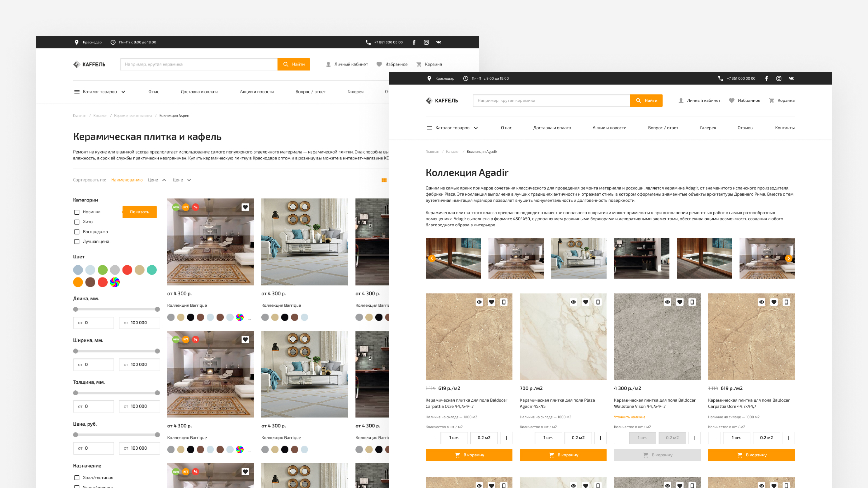This screenshot has height=488, width=868.
Task: Open Акции и новости in front page menu
Action: 609,128
